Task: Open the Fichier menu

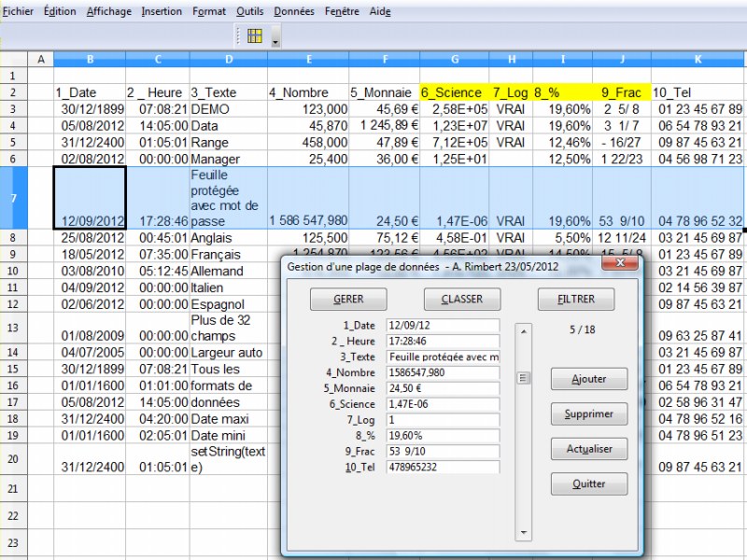Action: (x=19, y=12)
